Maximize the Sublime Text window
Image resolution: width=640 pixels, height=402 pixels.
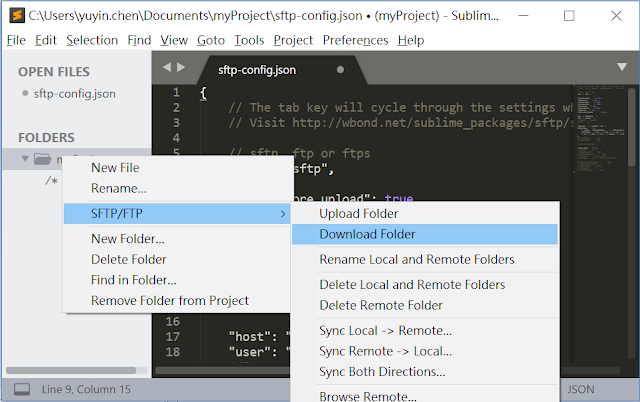coord(569,16)
